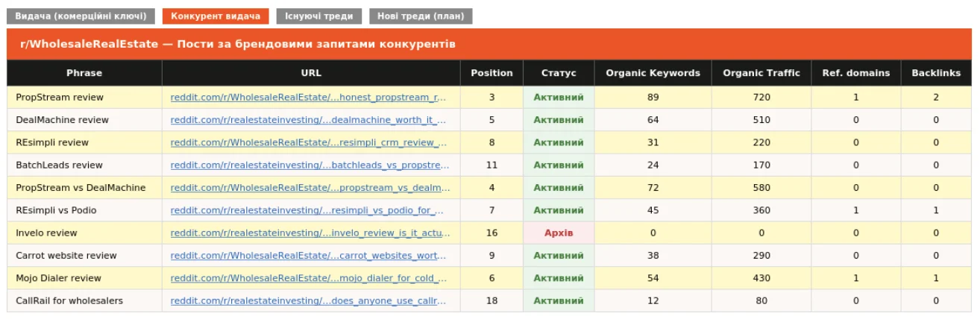The height and width of the screenshot is (319, 980).
Task: Open the Існуючі треди tab
Action: click(319, 16)
